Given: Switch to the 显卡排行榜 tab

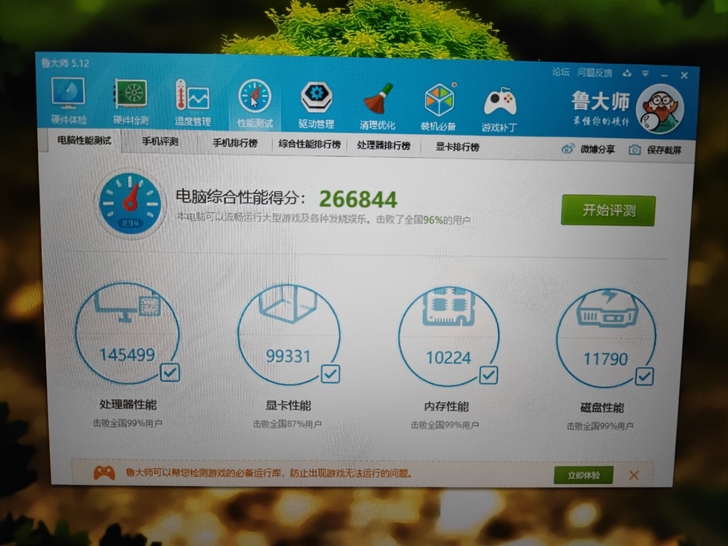Looking at the screenshot, I should click(457, 147).
